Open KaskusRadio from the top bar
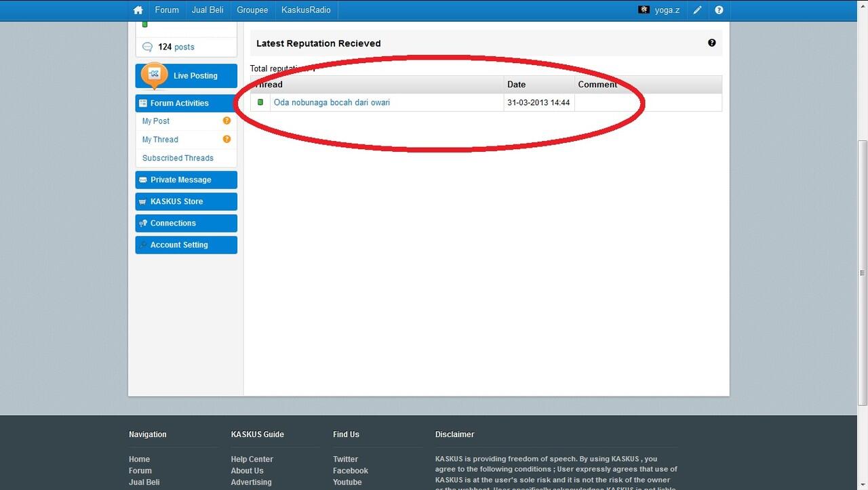The width and height of the screenshot is (868, 490). coord(307,10)
